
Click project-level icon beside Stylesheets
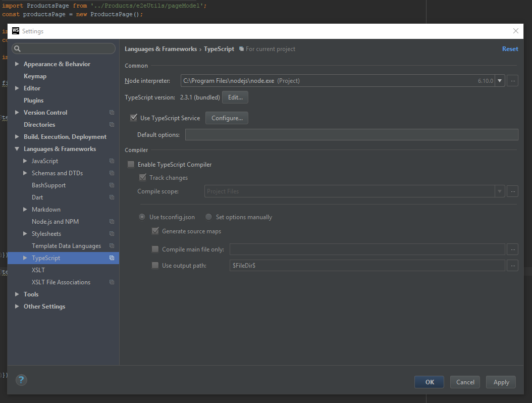[112, 234]
